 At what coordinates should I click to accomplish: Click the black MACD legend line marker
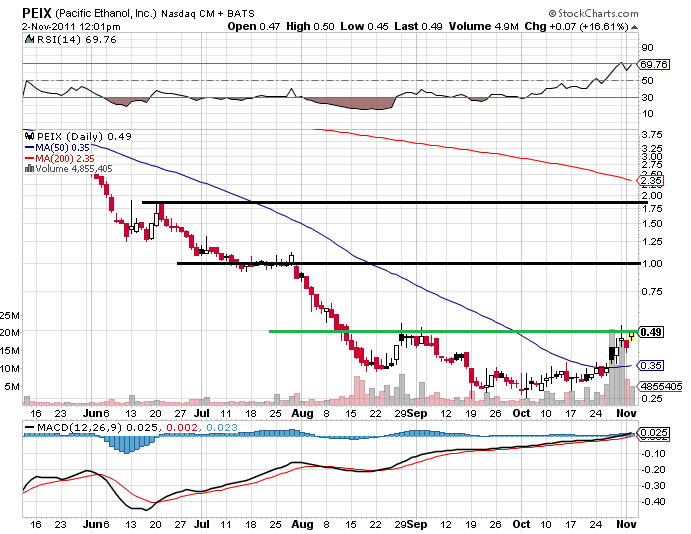pos(30,427)
